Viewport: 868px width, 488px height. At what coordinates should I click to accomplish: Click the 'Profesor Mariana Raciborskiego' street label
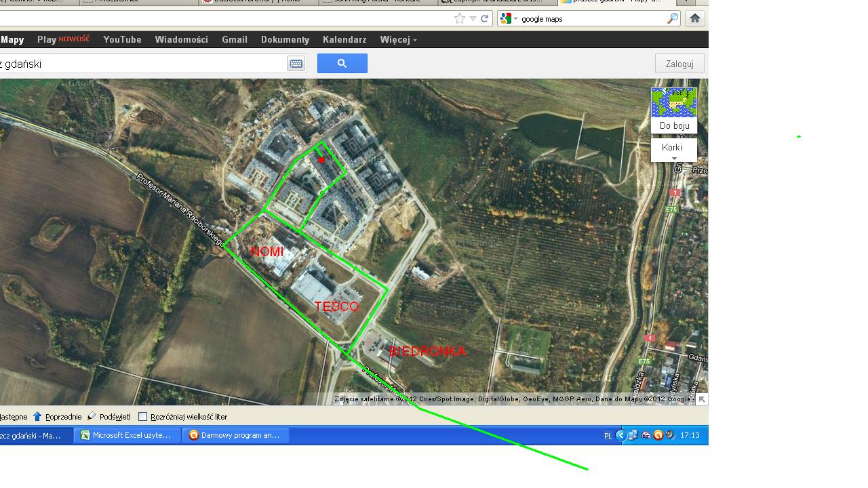pos(180,209)
